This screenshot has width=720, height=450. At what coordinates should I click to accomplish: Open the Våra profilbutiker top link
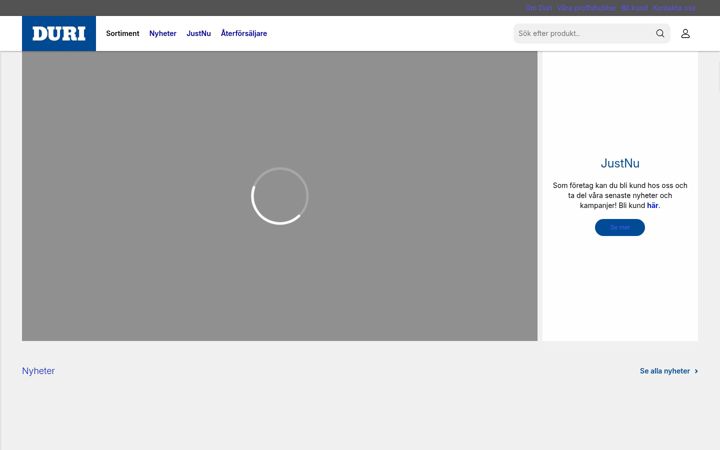(x=586, y=8)
